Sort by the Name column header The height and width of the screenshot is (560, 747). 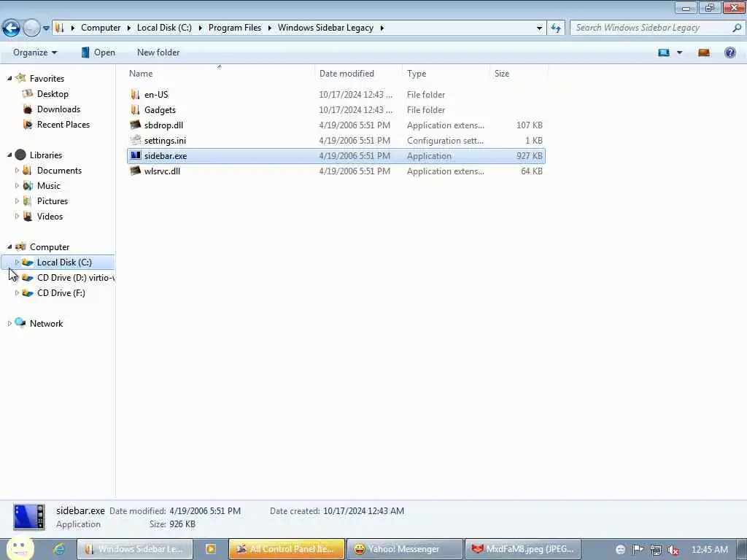coord(219,74)
